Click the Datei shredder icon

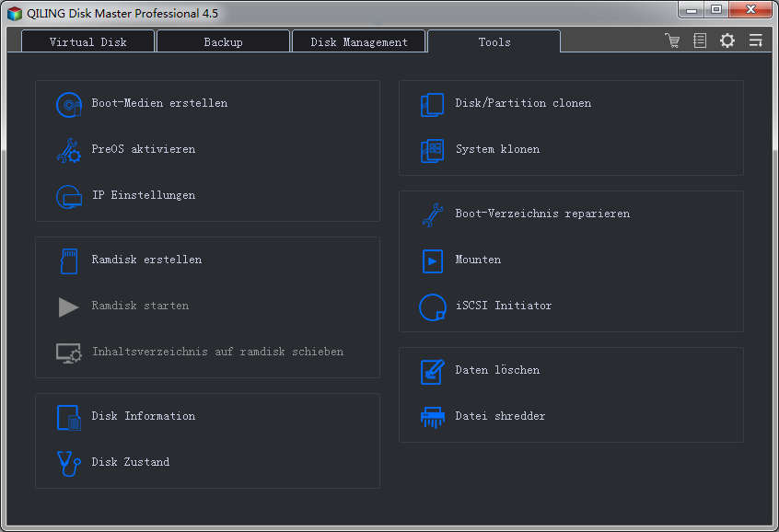click(432, 417)
